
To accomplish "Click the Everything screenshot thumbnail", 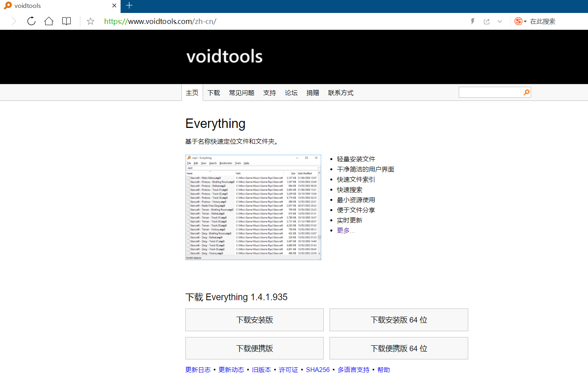I will point(253,207).
